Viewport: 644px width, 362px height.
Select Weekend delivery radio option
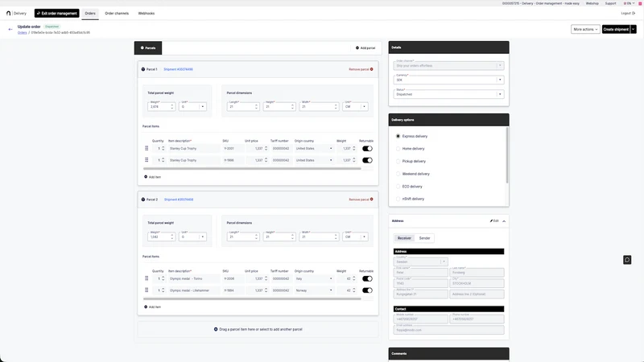click(x=398, y=174)
